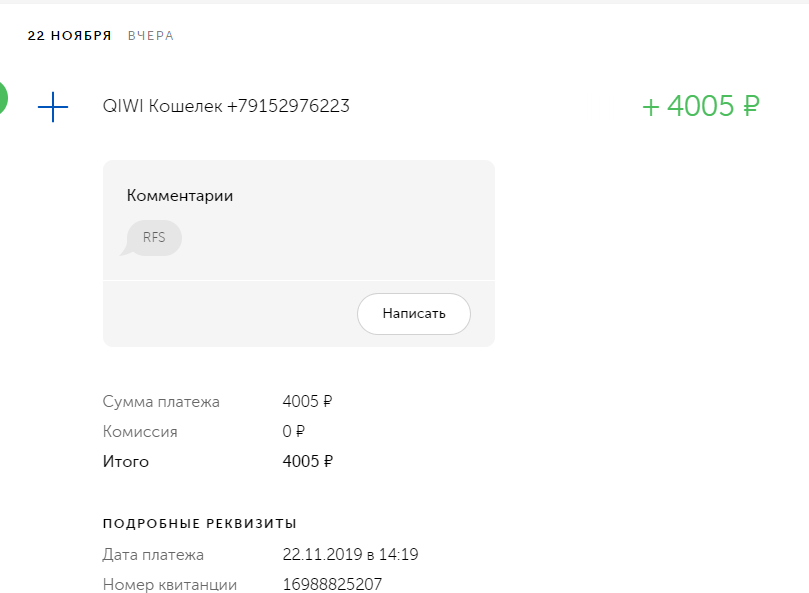Click the Дата платежа label
Viewport: 809px width, 593px height.
coord(153,554)
